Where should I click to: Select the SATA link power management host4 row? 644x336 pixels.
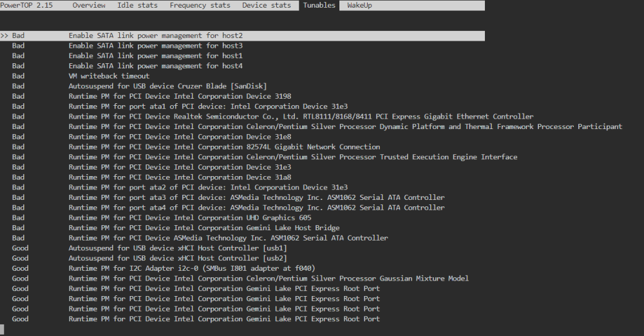[x=127, y=66]
